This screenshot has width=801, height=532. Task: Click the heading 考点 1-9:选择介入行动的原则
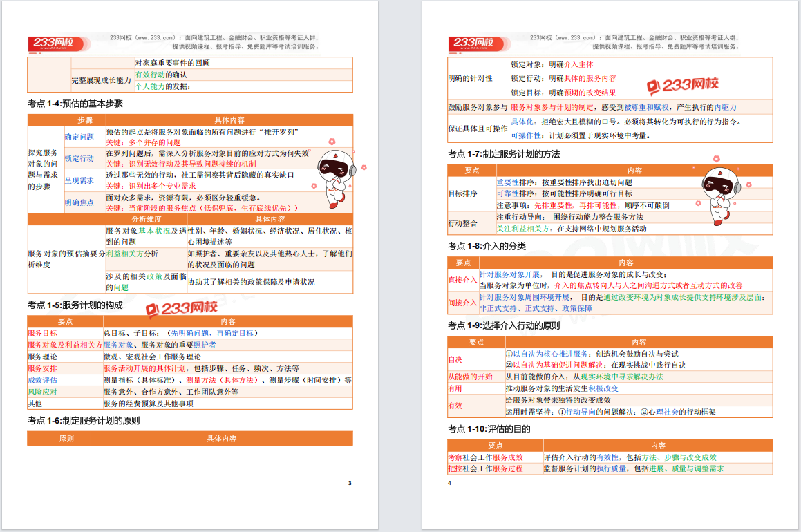[503, 325]
